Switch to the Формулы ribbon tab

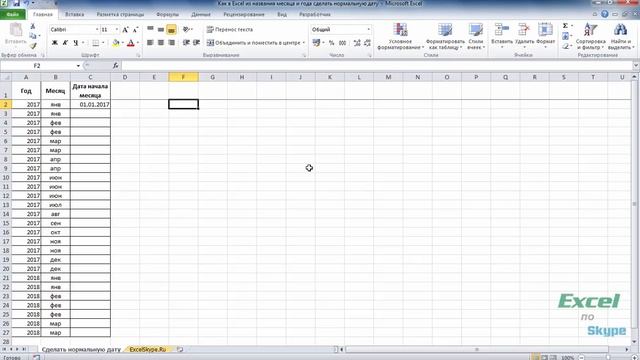(168, 14)
